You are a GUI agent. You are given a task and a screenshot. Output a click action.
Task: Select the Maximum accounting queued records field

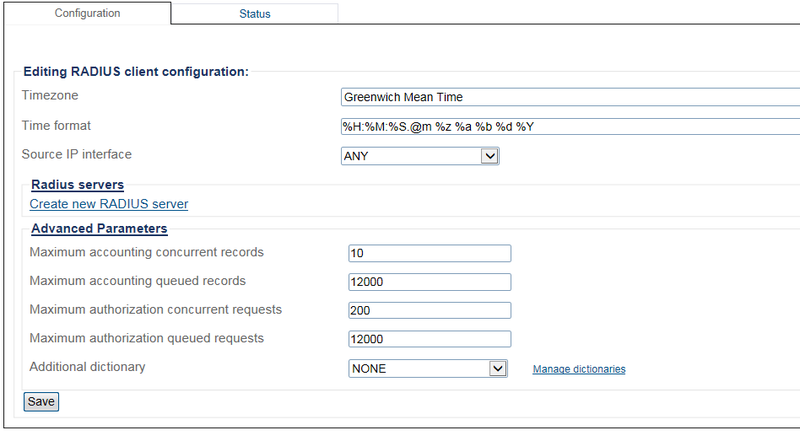point(430,282)
